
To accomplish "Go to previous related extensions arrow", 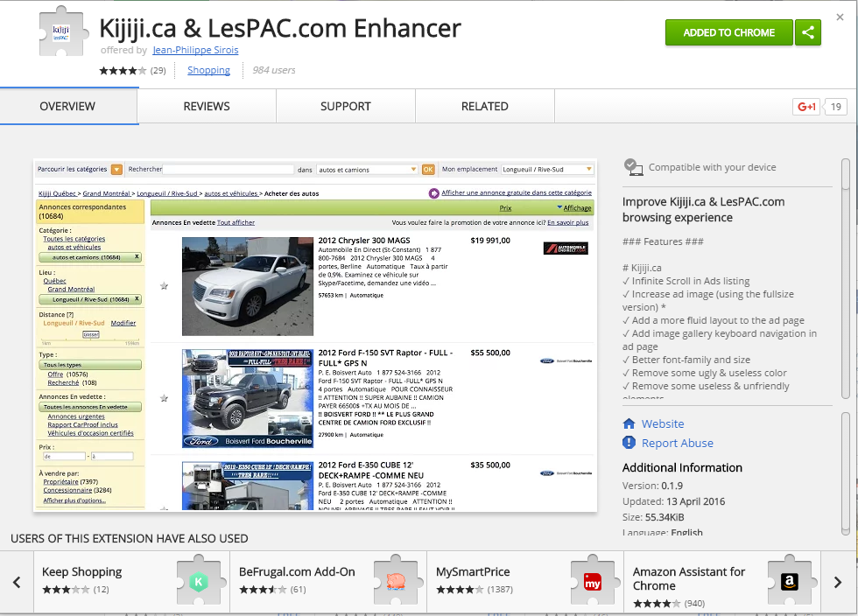I will coord(17,582).
